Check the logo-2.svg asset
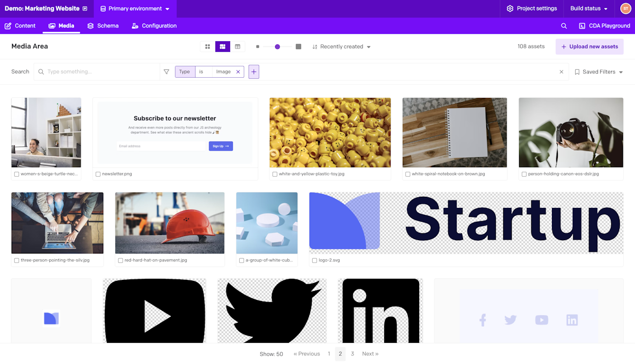635x364 pixels. (x=314, y=260)
